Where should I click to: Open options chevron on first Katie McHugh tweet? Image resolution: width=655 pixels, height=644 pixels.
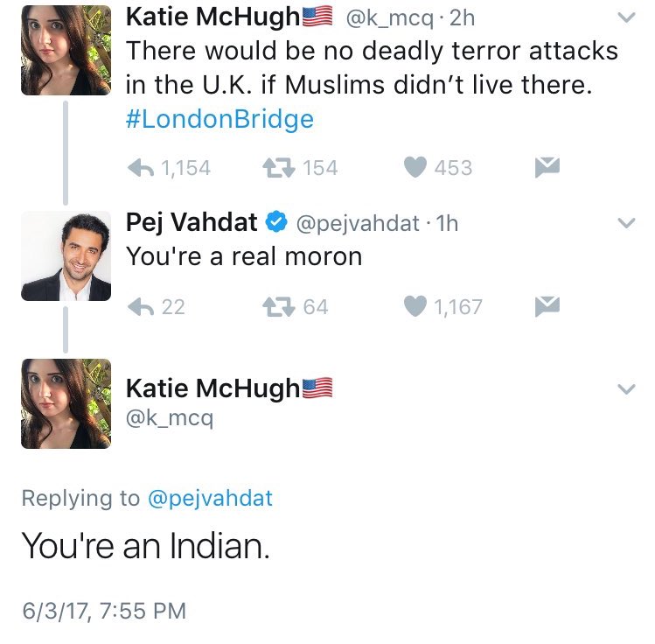tap(626, 18)
